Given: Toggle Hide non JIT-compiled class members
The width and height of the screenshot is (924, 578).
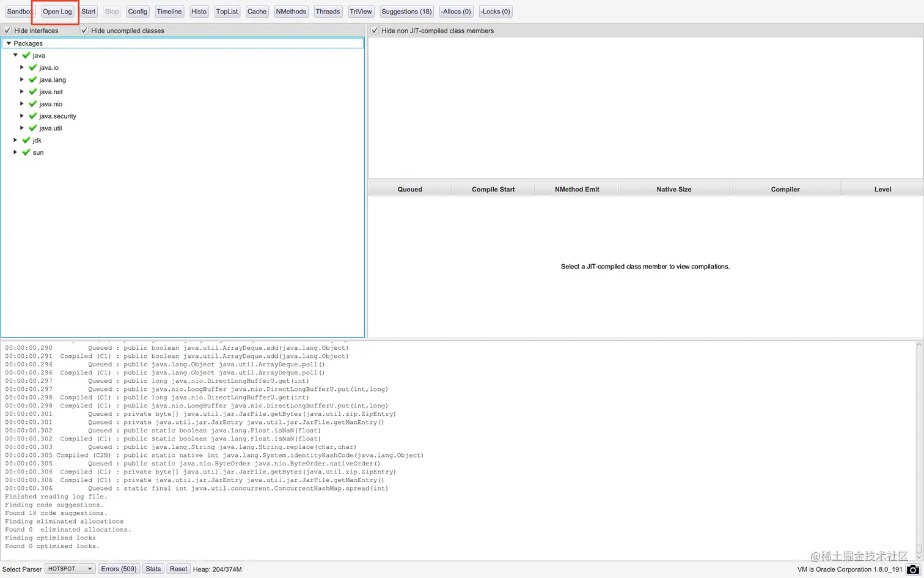Looking at the screenshot, I should 375,31.
